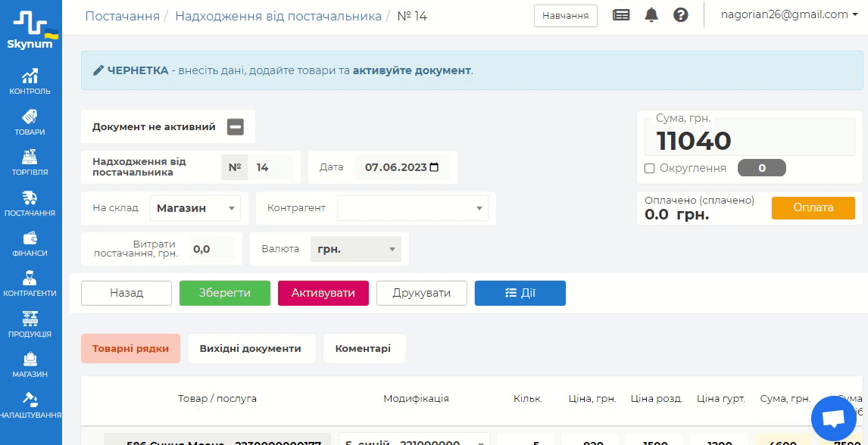Go to Надходження від постачальника breadcrumb

pyautogui.click(x=279, y=15)
